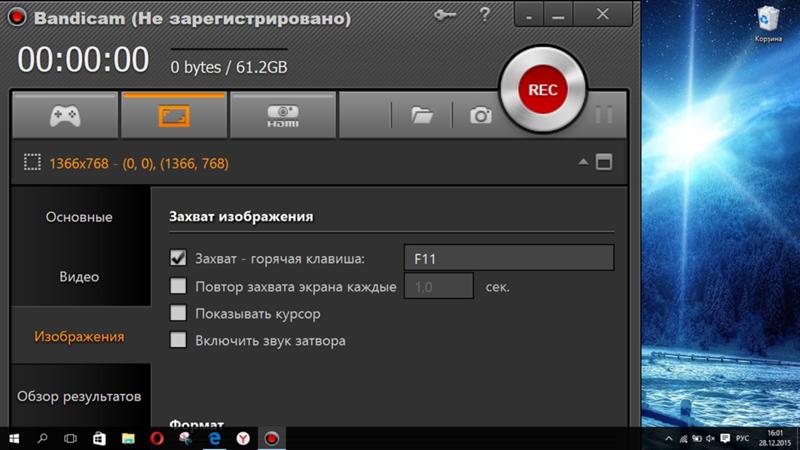Viewport: 800px width, 450px height.
Task: Select the screen rectangle recording mode
Action: tap(174, 116)
